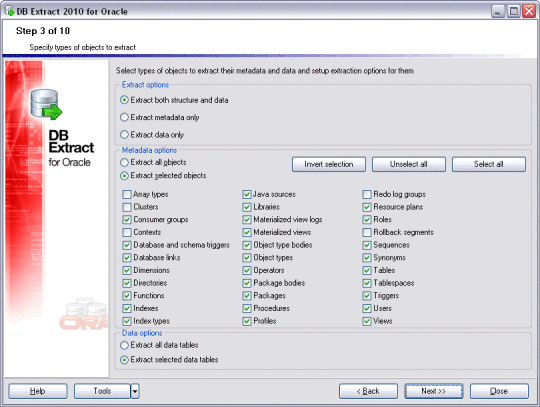
Task: Close window via title bar X
Action: tap(529, 11)
